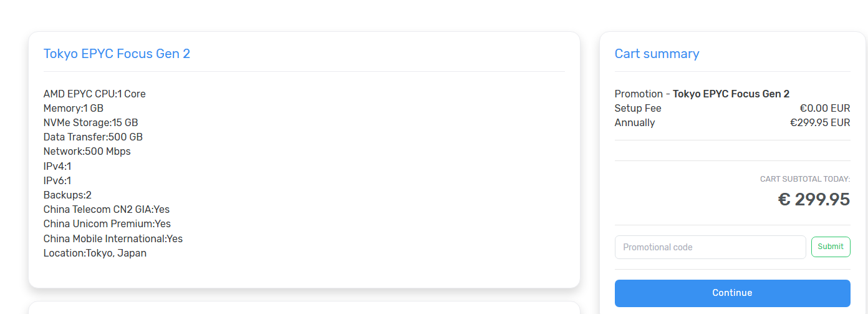This screenshot has height=314, width=868.
Task: Click the AMD EPYC CPU:1 Core line
Action: point(95,94)
